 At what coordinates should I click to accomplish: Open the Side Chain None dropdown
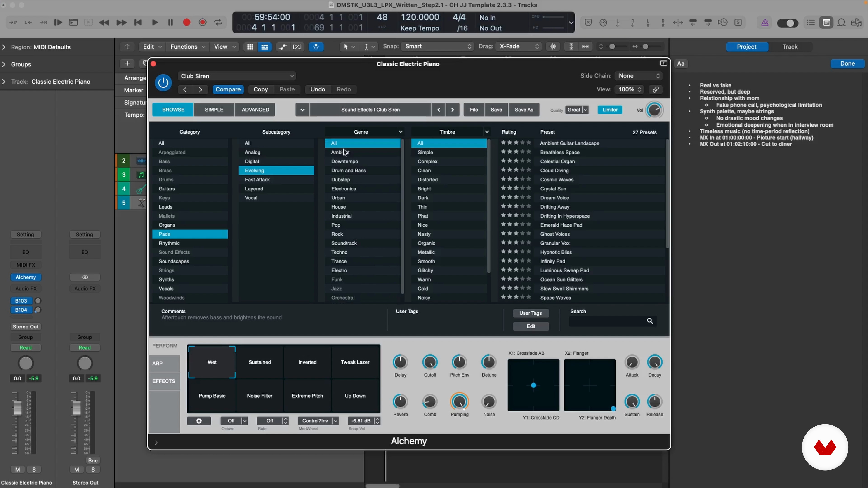click(x=639, y=76)
